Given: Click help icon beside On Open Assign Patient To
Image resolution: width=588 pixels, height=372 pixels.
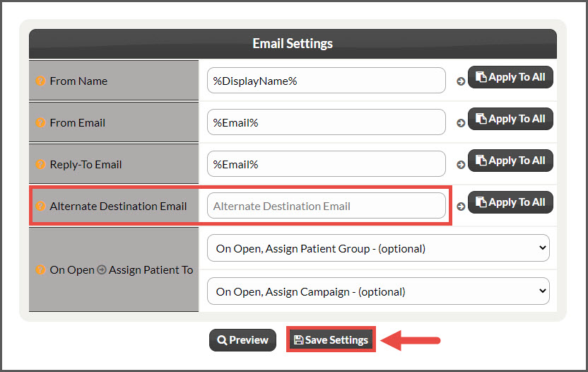Looking at the screenshot, I should 40,269.
